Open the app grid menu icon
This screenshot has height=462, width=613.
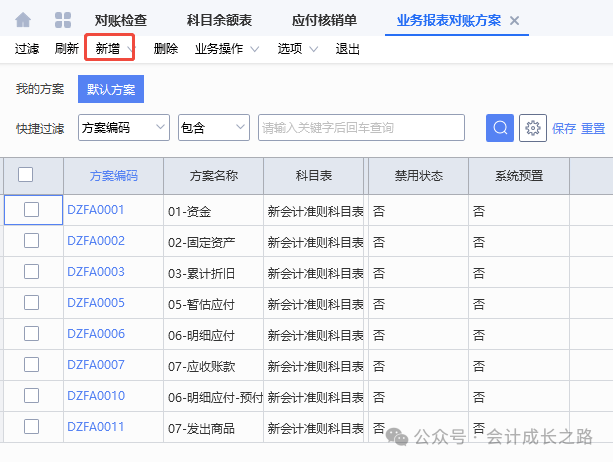tap(62, 20)
